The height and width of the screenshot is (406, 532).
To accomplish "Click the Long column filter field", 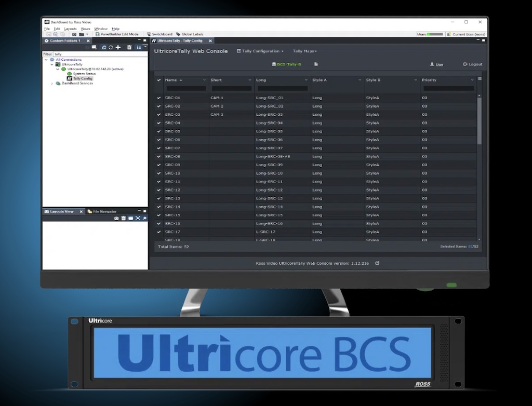I will (283, 89).
